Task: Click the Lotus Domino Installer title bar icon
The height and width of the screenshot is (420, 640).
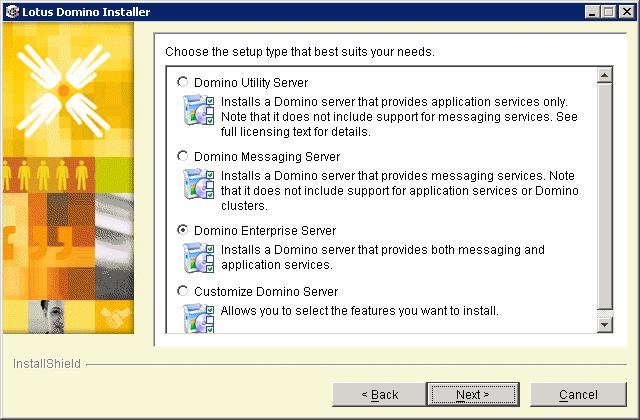Action: click(x=12, y=11)
